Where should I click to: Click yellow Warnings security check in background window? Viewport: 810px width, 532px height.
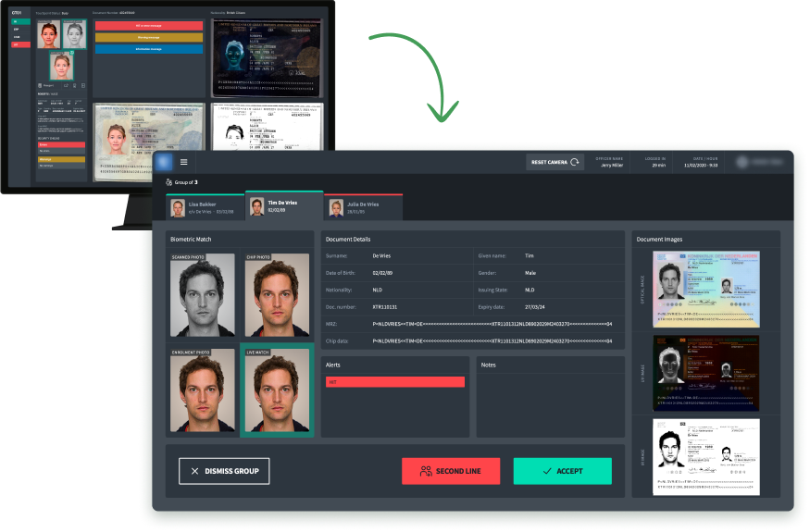pyautogui.click(x=61, y=159)
